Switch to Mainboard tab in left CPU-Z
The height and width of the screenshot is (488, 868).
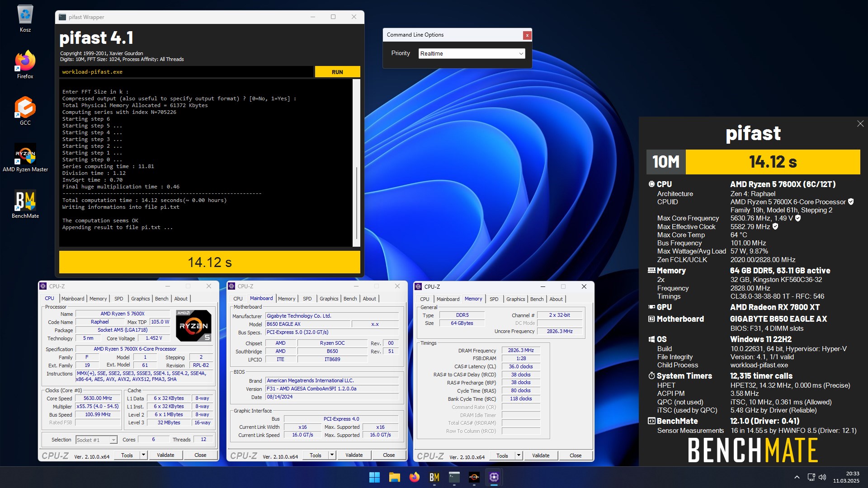[73, 299]
